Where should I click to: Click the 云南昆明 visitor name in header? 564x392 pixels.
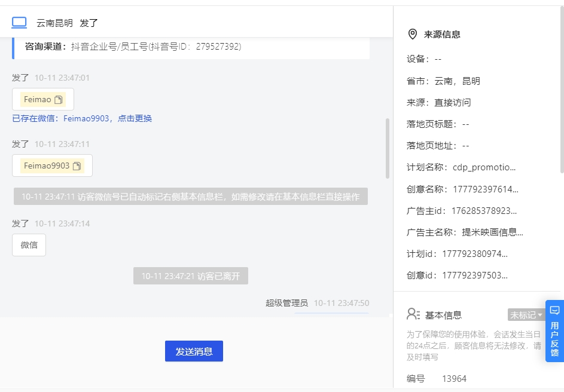[54, 23]
